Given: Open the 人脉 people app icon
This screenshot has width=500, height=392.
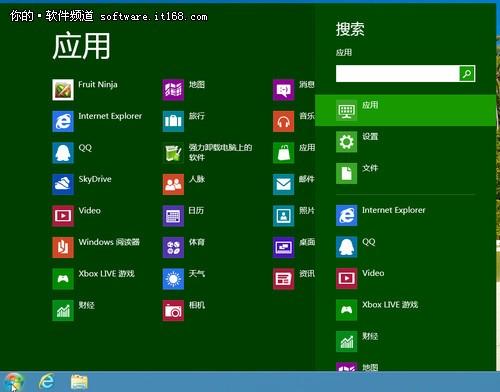Looking at the screenshot, I should click(173, 184).
